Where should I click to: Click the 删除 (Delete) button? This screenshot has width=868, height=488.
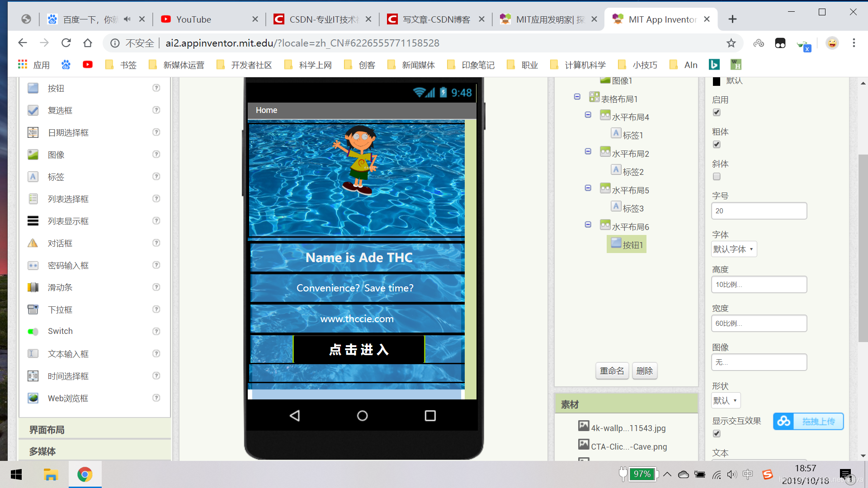click(x=644, y=370)
